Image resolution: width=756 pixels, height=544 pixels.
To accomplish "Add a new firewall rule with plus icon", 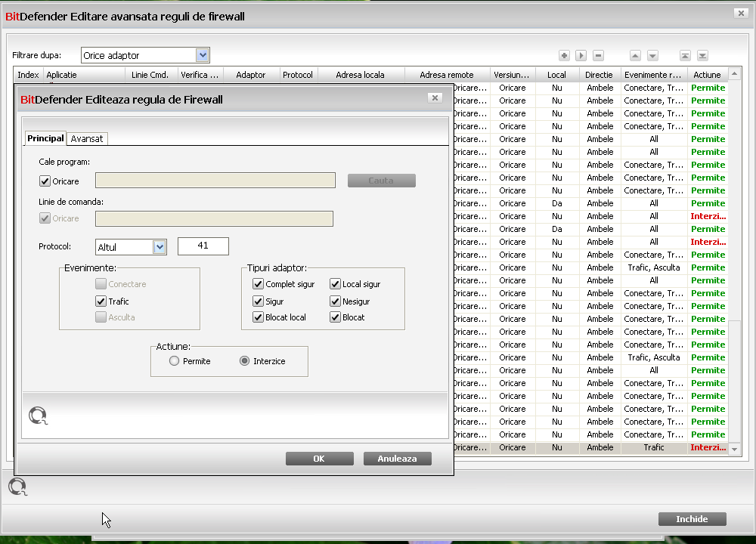I will click(x=564, y=55).
